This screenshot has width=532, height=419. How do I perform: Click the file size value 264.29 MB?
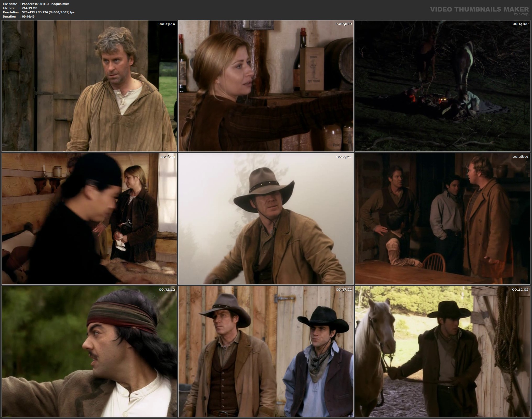30,8
